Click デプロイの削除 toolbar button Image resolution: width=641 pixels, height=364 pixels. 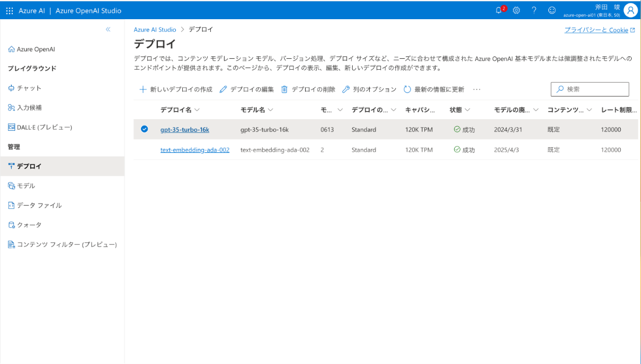(x=308, y=90)
